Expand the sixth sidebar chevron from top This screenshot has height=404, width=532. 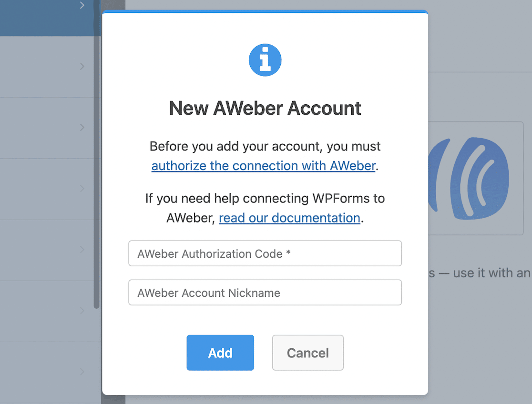click(82, 310)
